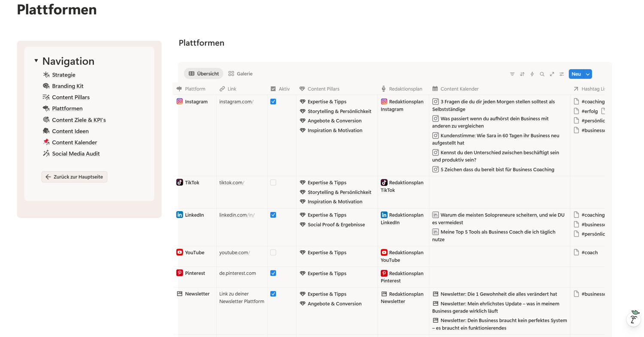Open Content Kalender in the navigation list
The width and height of the screenshot is (644, 337).
tap(74, 143)
